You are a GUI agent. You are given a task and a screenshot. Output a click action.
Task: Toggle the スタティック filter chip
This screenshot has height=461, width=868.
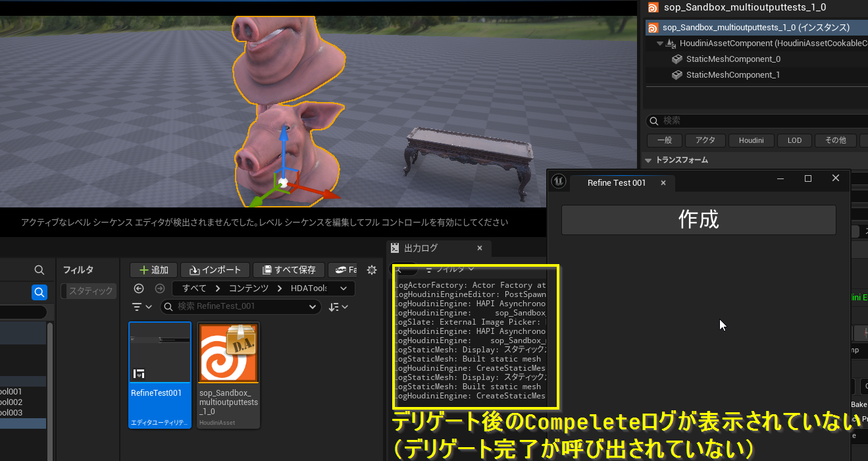(x=90, y=290)
